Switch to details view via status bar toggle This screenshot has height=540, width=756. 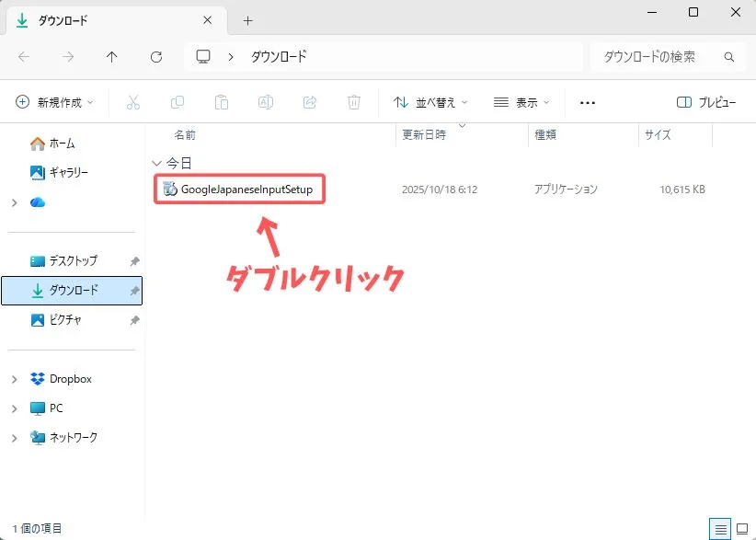coord(720,529)
